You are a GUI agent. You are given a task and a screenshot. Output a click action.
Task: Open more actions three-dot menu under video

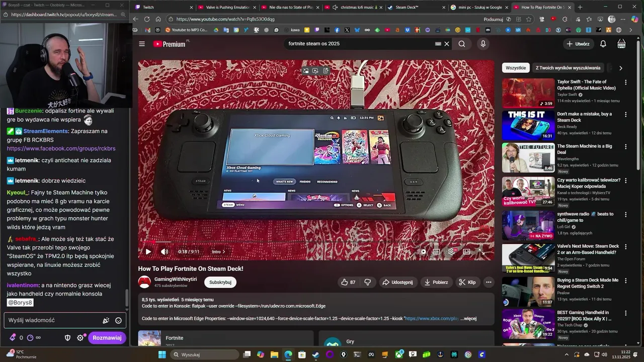click(x=488, y=282)
